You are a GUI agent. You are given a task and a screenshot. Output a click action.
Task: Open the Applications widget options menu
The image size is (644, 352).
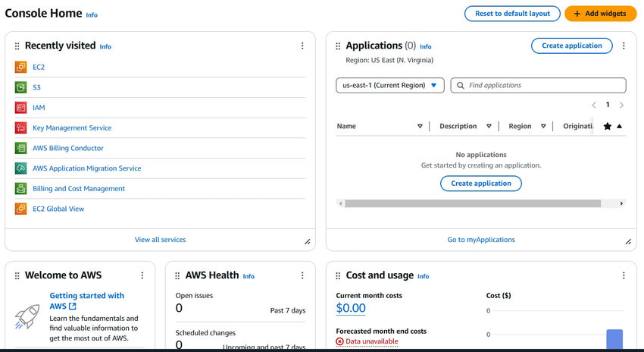[624, 46]
